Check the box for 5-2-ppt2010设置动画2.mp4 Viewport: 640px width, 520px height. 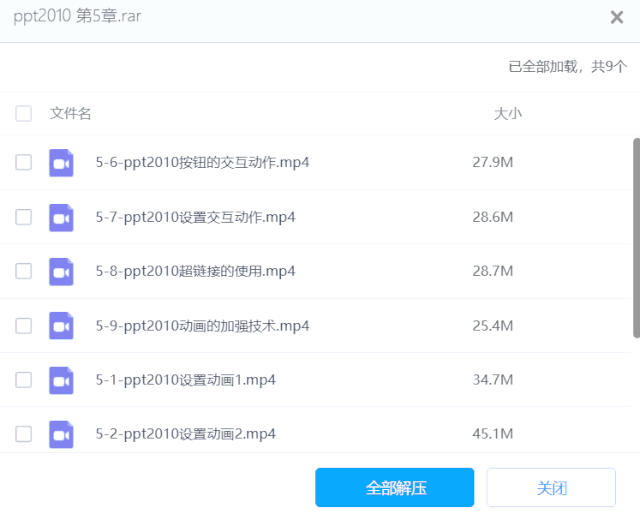pyautogui.click(x=24, y=433)
